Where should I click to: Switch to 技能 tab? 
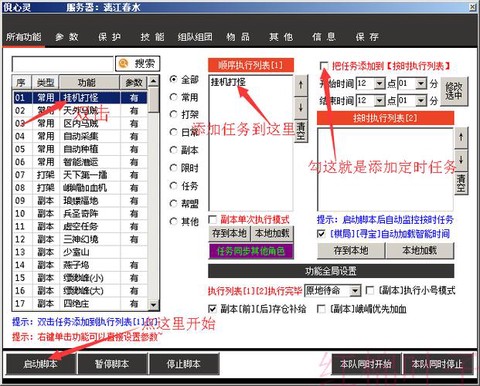click(x=152, y=37)
